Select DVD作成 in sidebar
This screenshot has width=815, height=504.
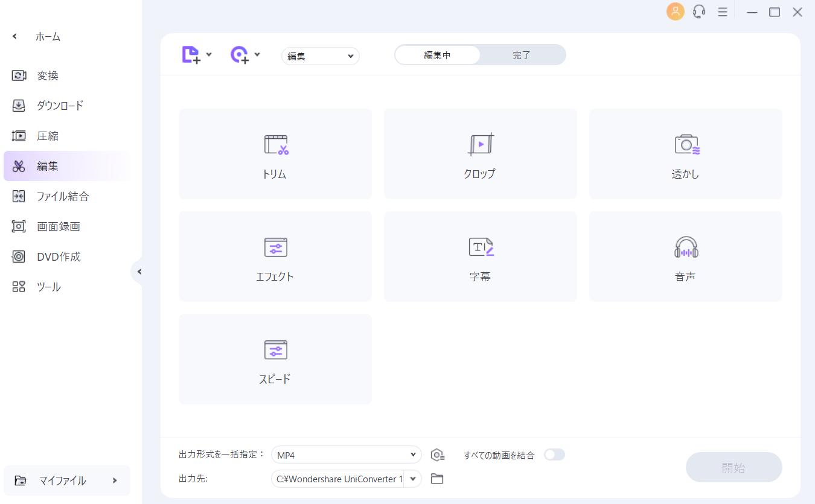pyautogui.click(x=66, y=257)
